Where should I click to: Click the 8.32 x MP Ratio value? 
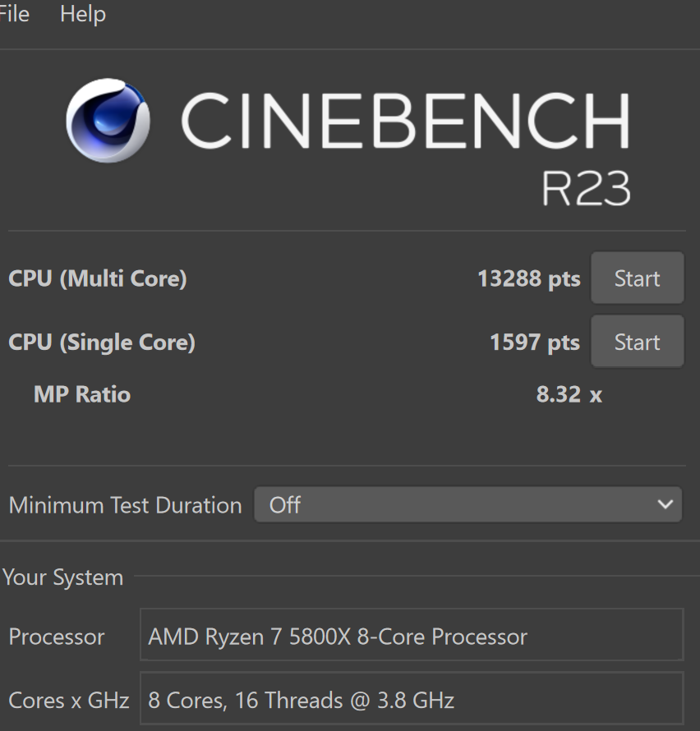click(x=569, y=394)
